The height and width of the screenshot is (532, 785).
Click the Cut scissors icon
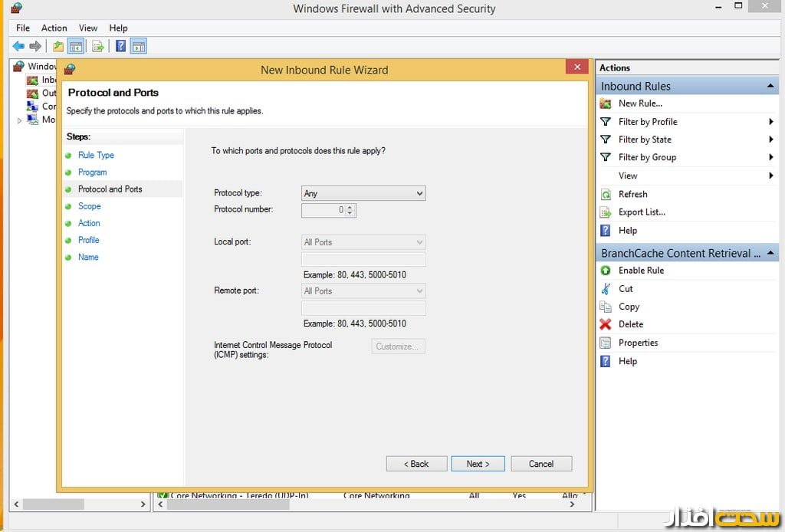coord(606,289)
